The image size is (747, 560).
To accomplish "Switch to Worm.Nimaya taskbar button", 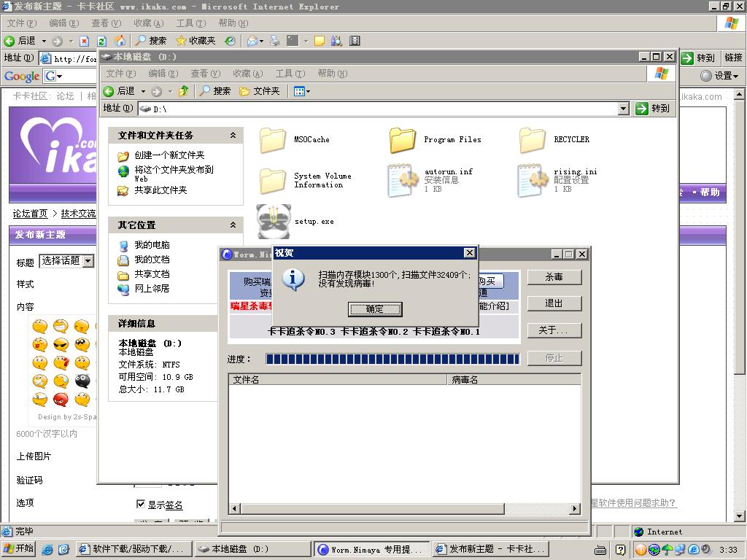I will point(371,549).
